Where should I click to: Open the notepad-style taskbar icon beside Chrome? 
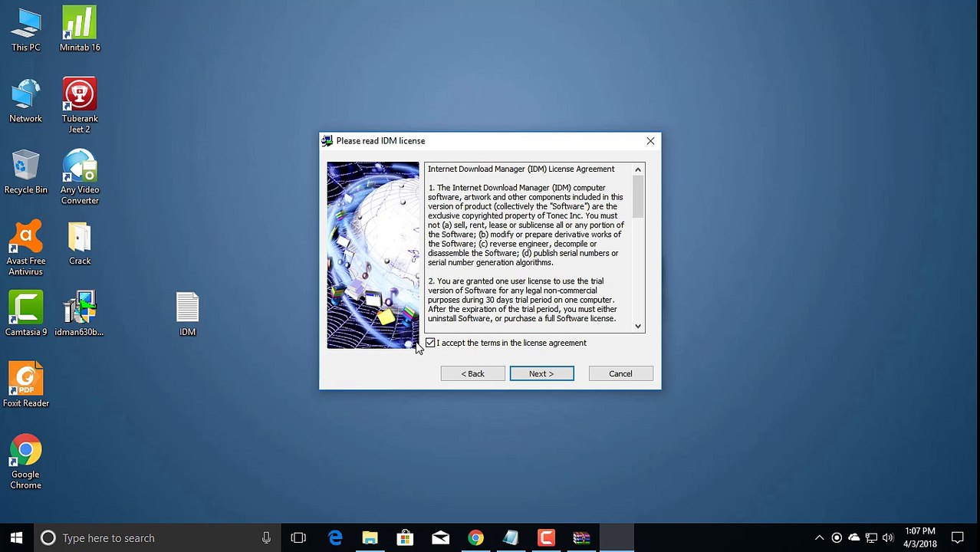pos(511,537)
